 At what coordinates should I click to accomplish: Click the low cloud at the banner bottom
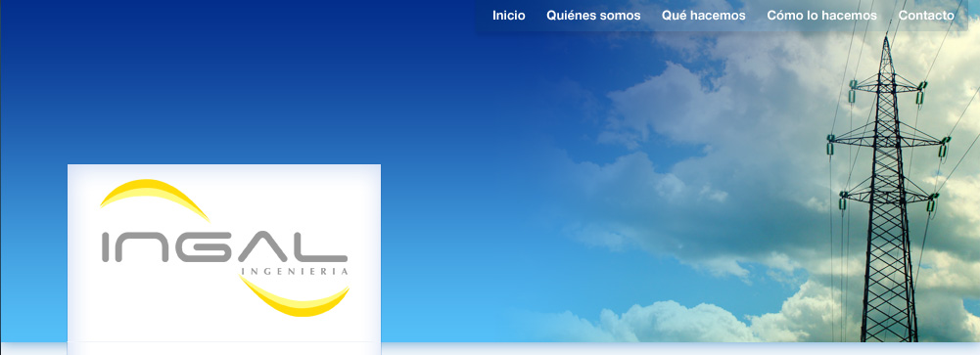(x=681, y=322)
